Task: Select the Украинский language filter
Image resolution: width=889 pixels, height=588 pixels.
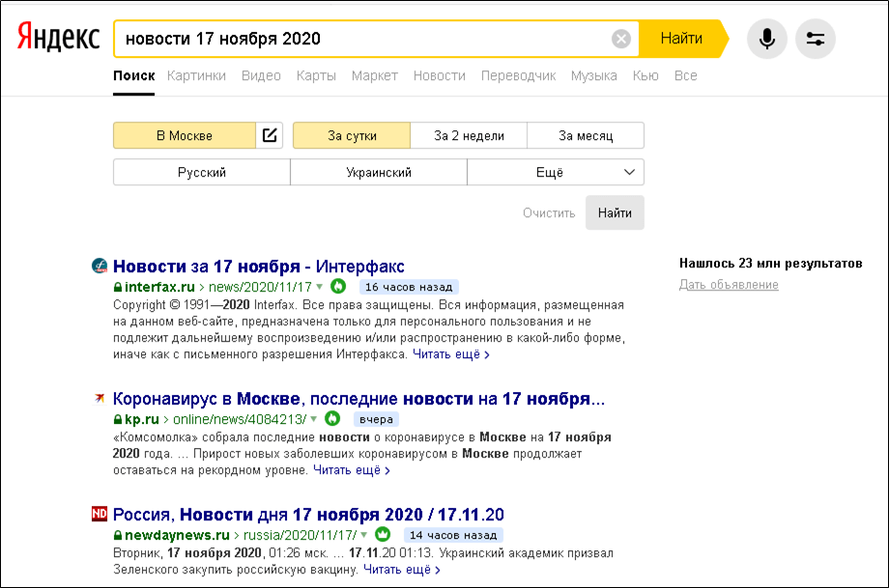Action: (x=379, y=172)
